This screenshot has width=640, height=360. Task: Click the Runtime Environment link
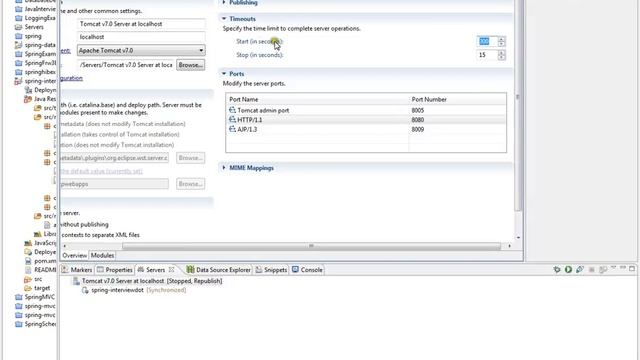(x=65, y=51)
